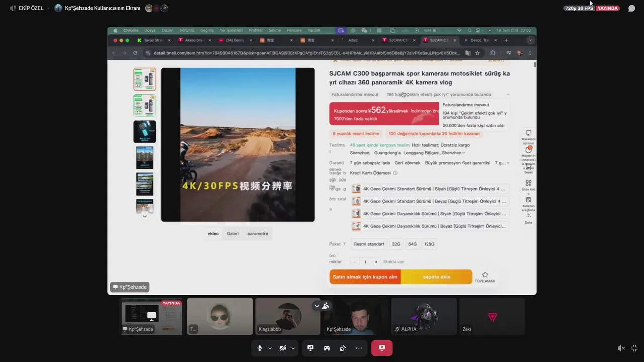Expand the review summary chevron beside 194 kişi
644x362 pixels.
(508, 94)
